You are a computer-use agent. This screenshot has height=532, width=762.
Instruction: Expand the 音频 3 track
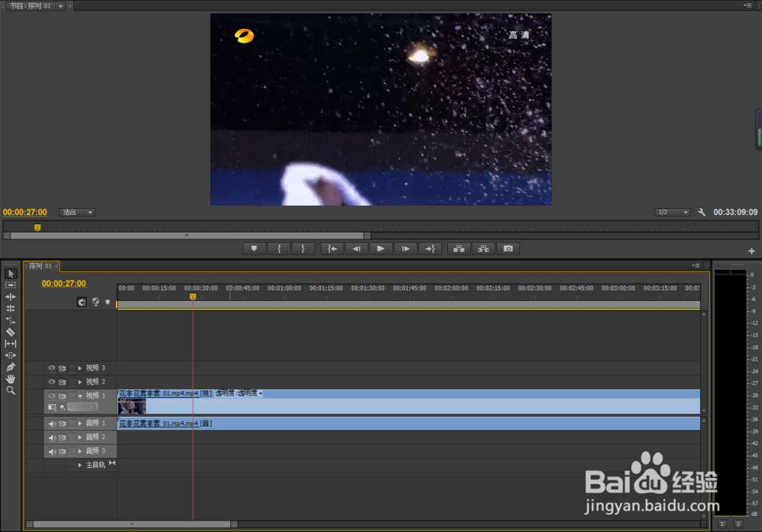(x=80, y=451)
